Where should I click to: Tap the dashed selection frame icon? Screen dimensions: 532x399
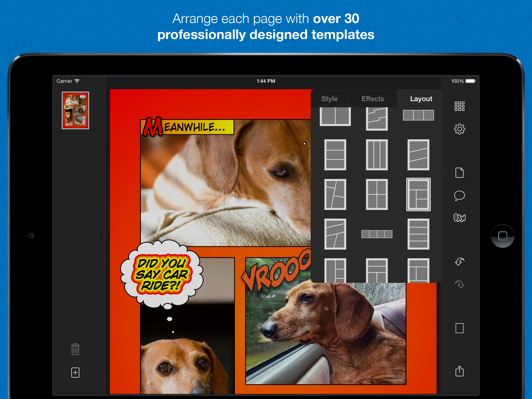(459, 328)
